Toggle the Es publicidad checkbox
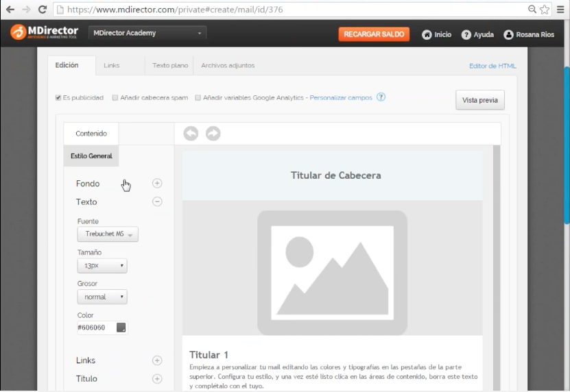Viewport: 570px width, 392px height. point(58,98)
